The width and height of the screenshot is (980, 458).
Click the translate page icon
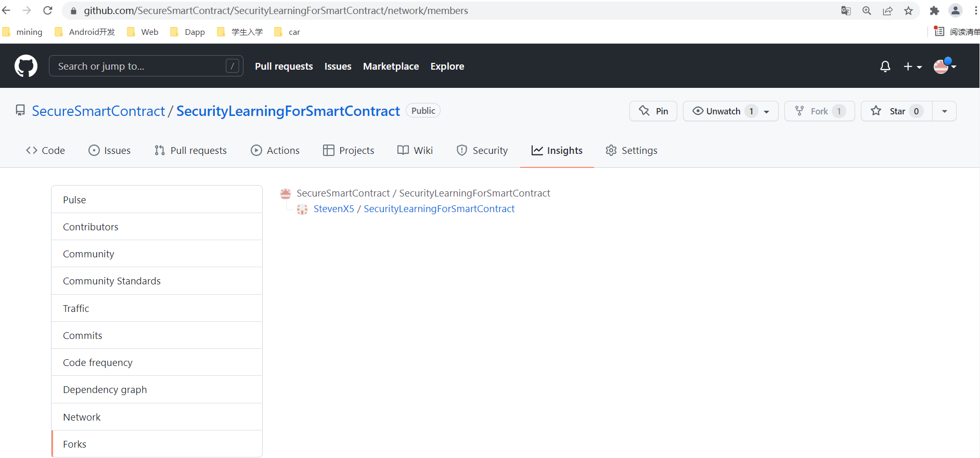846,11
